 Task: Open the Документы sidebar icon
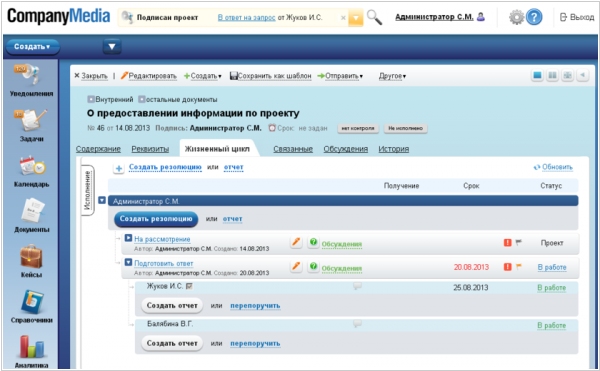(32, 210)
